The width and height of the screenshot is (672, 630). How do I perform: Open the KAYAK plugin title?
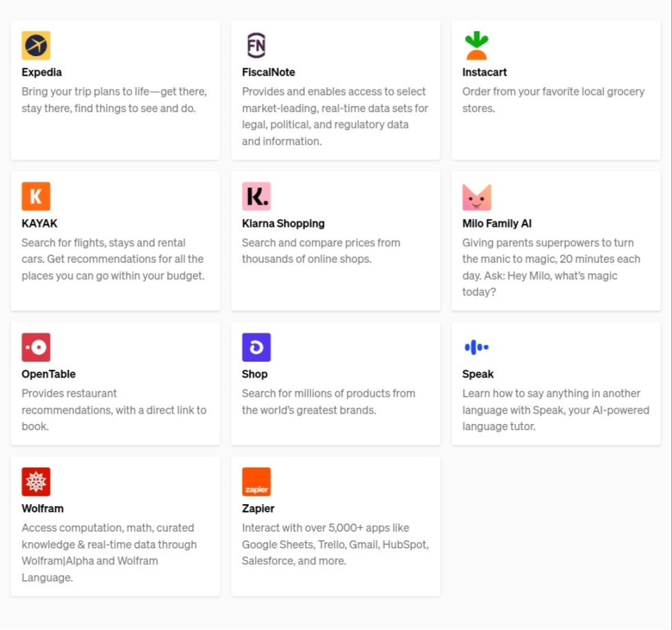[39, 223]
